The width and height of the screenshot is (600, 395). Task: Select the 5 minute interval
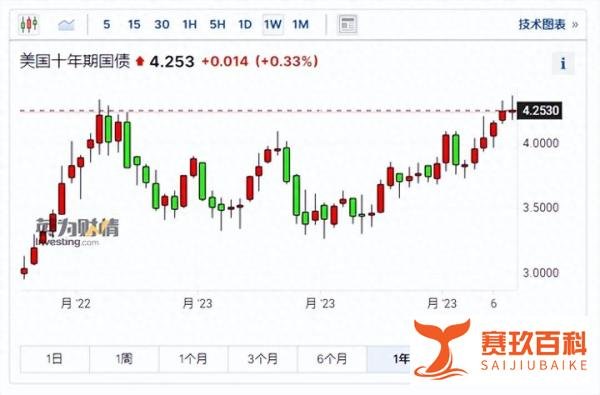pos(107,25)
